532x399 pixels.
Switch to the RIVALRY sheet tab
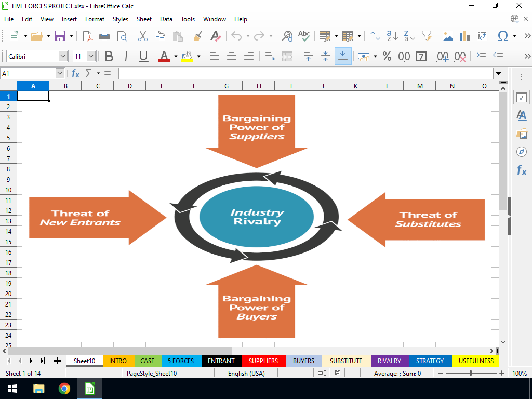coord(390,361)
